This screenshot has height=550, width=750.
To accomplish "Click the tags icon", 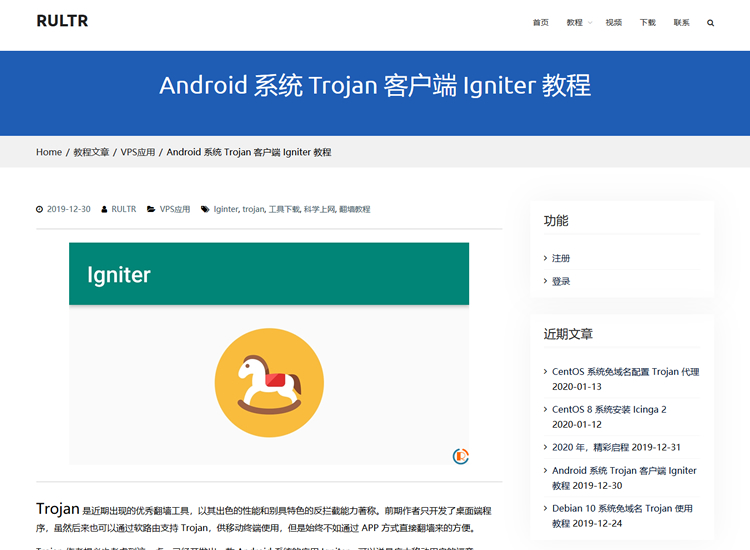I will (205, 209).
